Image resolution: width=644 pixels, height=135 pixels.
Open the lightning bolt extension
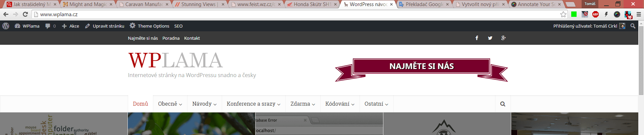(606, 14)
